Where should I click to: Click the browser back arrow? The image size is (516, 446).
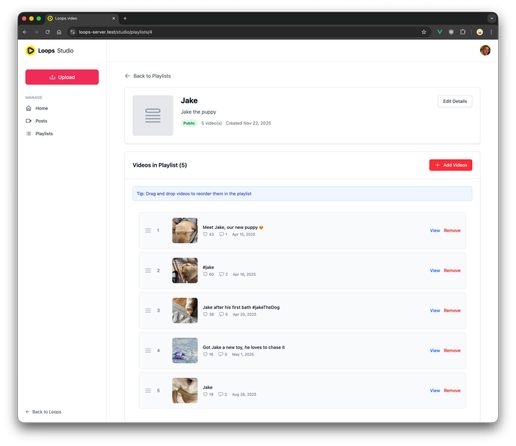tap(25, 32)
